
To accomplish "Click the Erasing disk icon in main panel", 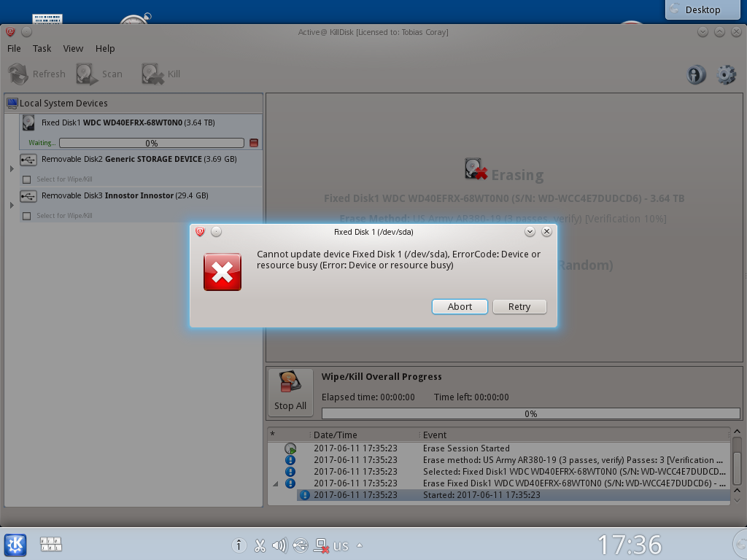I will point(476,169).
